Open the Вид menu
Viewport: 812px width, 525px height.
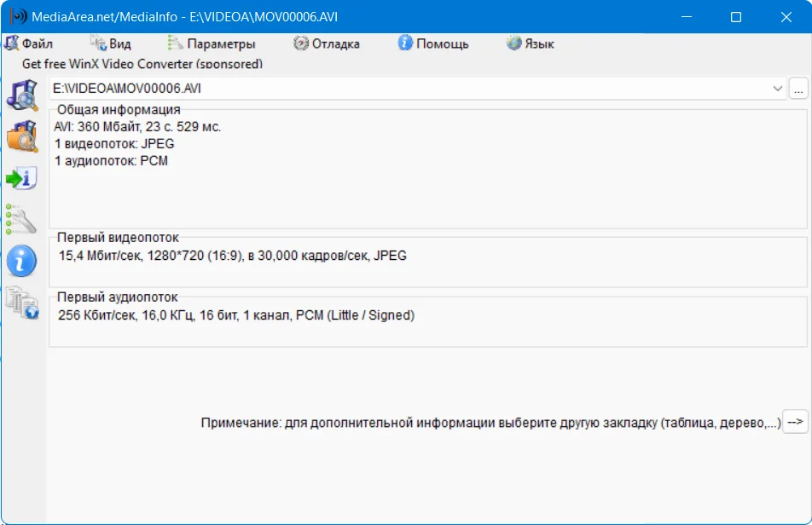111,43
